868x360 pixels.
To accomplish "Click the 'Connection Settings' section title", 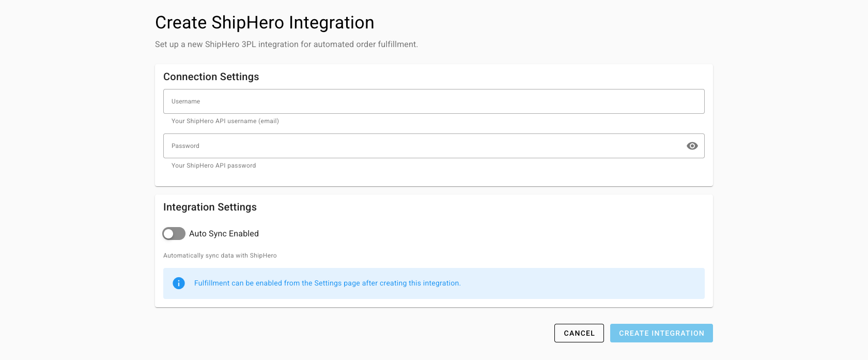I will coord(211,77).
